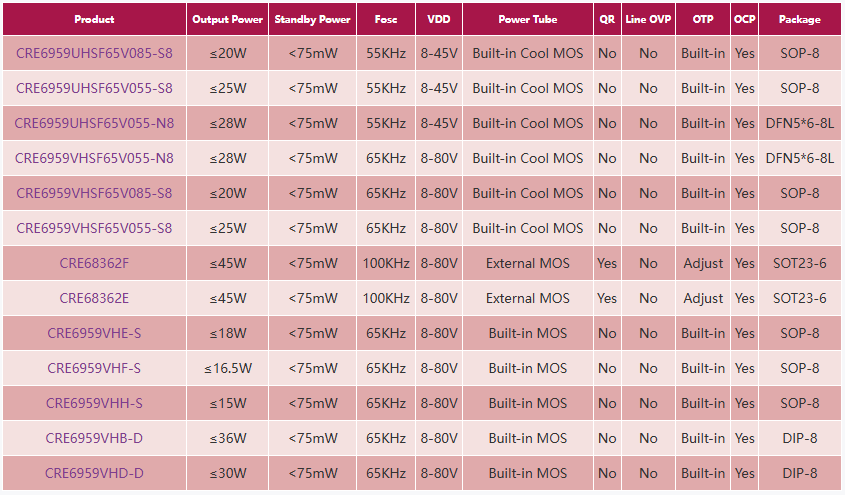Viewport: 845px width, 495px height.
Task: Open the CRE6959VHH-S product link
Action: (94, 403)
